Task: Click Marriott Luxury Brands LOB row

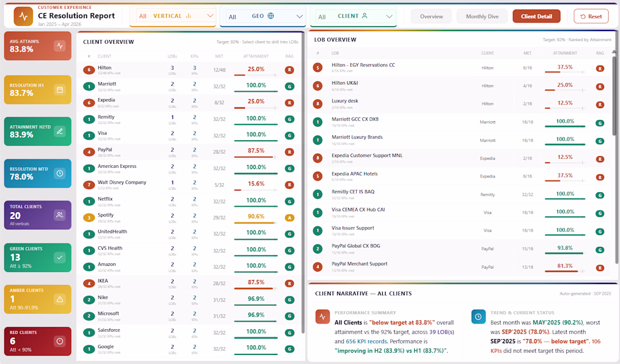Action: click(x=460, y=140)
